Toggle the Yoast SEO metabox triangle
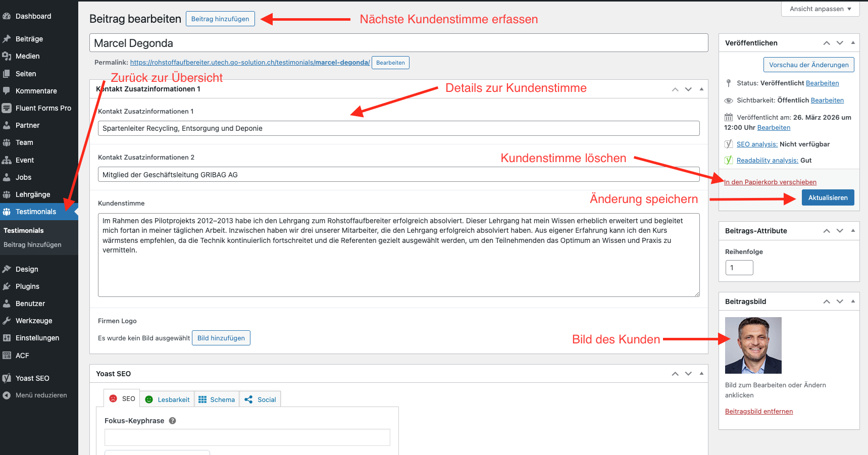This screenshot has width=868, height=455. [701, 374]
